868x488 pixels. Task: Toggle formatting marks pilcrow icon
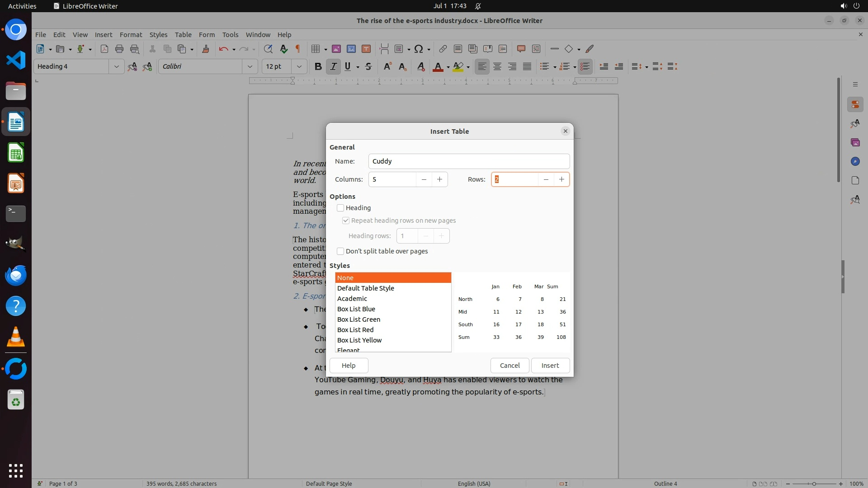coord(297,49)
